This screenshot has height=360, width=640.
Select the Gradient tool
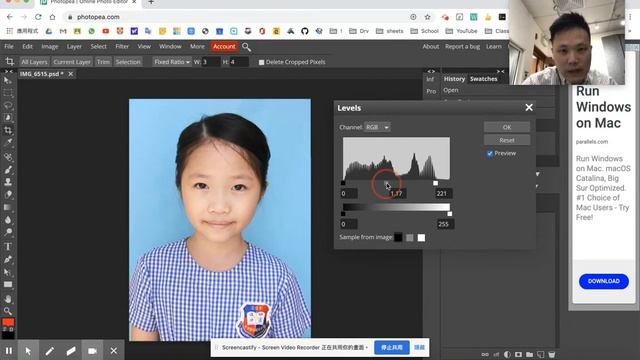pyautogui.click(x=7, y=207)
